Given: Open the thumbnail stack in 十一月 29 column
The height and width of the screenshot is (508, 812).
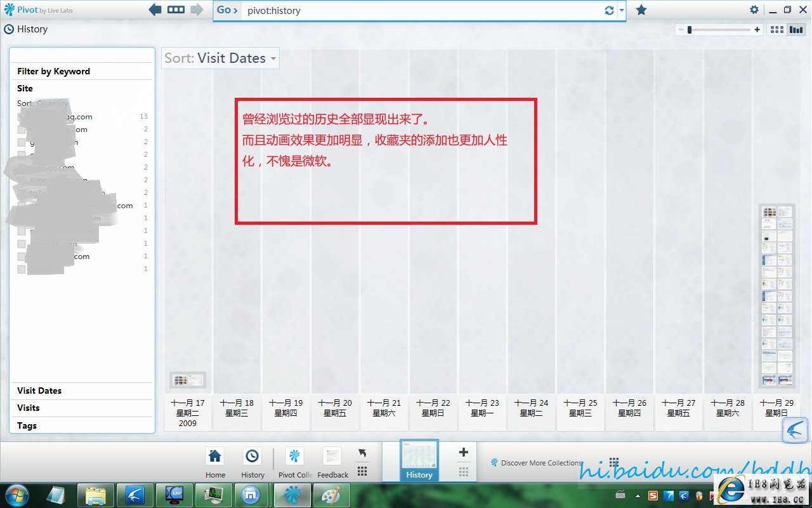Looking at the screenshot, I should (x=777, y=296).
